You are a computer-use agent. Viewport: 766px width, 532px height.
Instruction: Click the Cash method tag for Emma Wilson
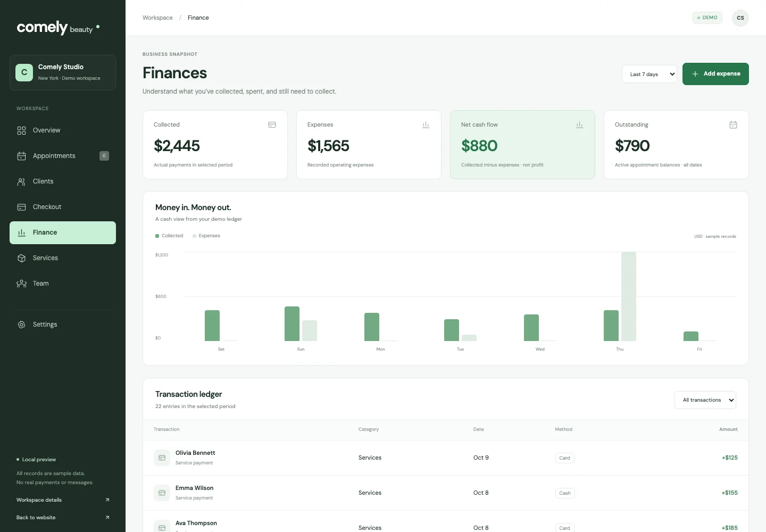click(565, 493)
